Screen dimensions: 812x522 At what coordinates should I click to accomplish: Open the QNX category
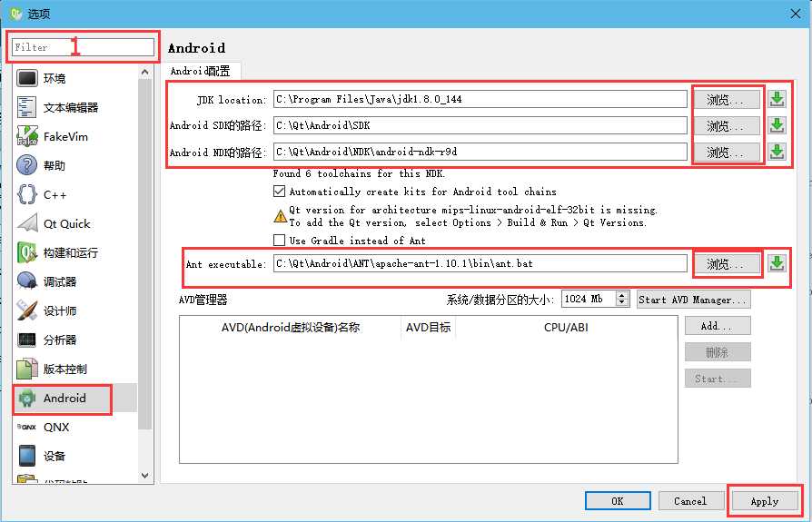75,428
